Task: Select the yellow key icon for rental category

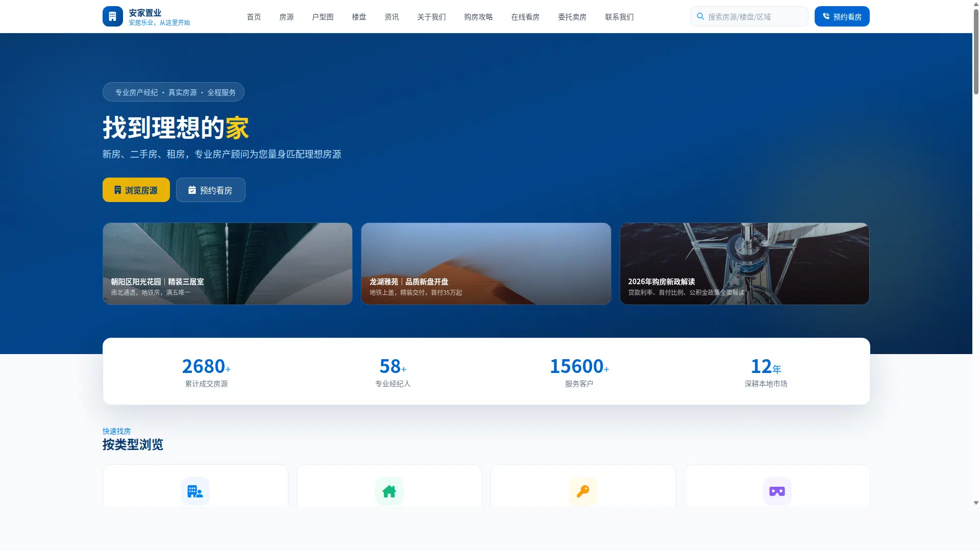Action: [583, 491]
